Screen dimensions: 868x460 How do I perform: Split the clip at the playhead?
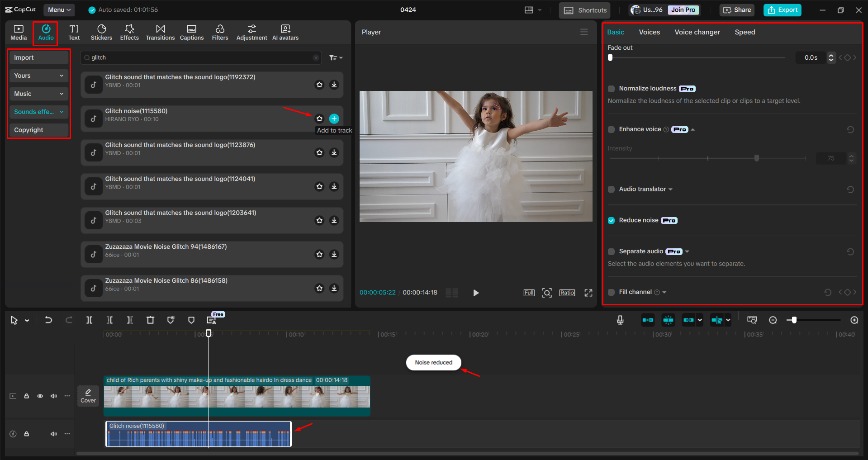coord(89,320)
